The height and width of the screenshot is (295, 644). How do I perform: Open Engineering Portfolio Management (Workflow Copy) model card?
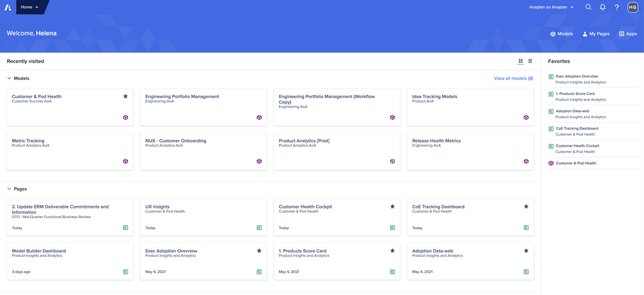point(337,107)
